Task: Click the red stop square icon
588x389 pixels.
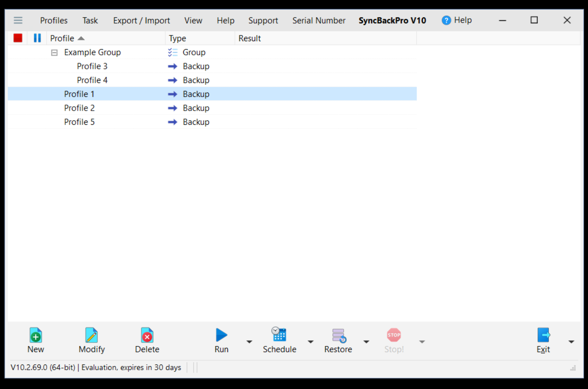Action: pyautogui.click(x=18, y=38)
